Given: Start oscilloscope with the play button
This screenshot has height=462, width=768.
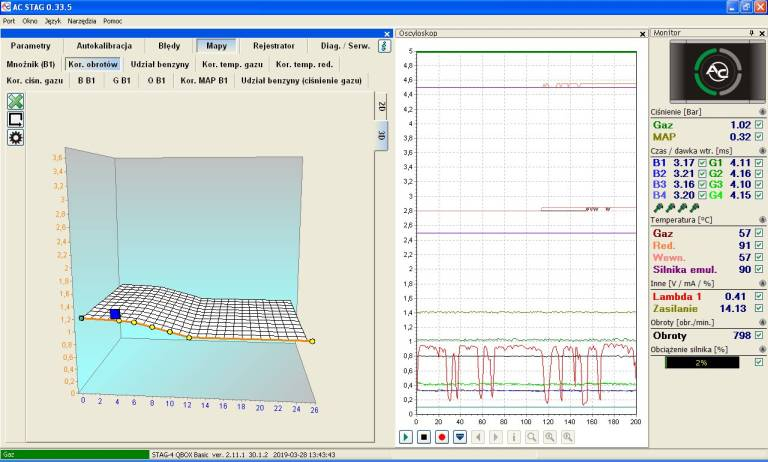Looking at the screenshot, I should [x=406, y=437].
